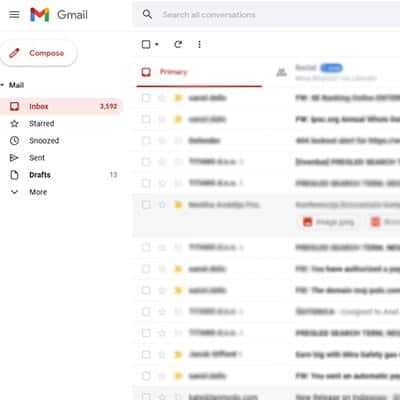
Task: Select the Jacob Gifford email checkbox
Action: [x=146, y=354]
